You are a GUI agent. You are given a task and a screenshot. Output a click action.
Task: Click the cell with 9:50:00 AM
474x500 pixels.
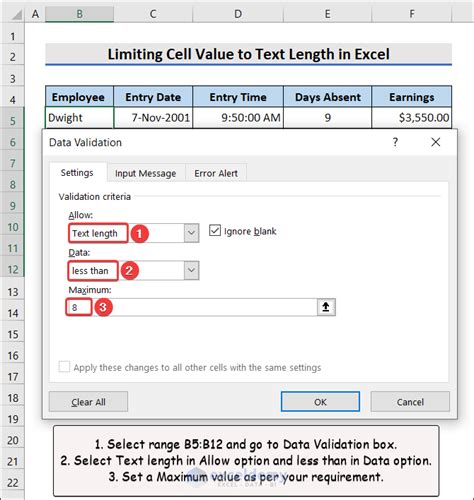point(238,117)
